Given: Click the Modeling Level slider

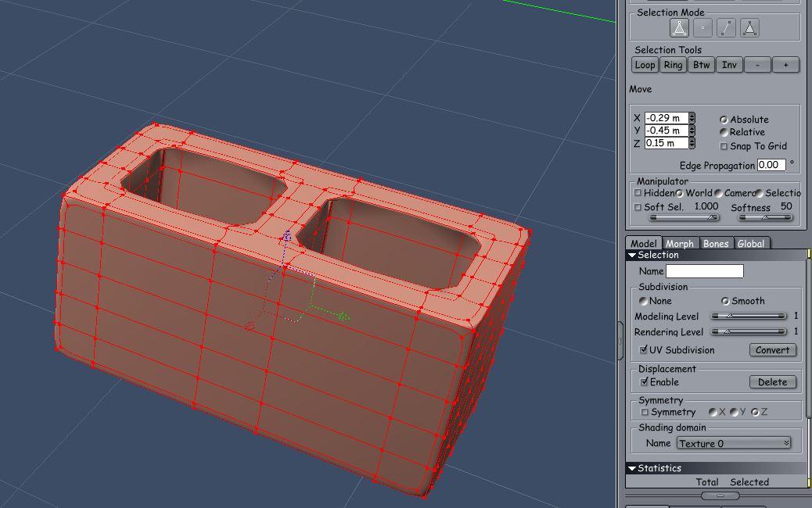Looking at the screenshot, I should point(749,316).
